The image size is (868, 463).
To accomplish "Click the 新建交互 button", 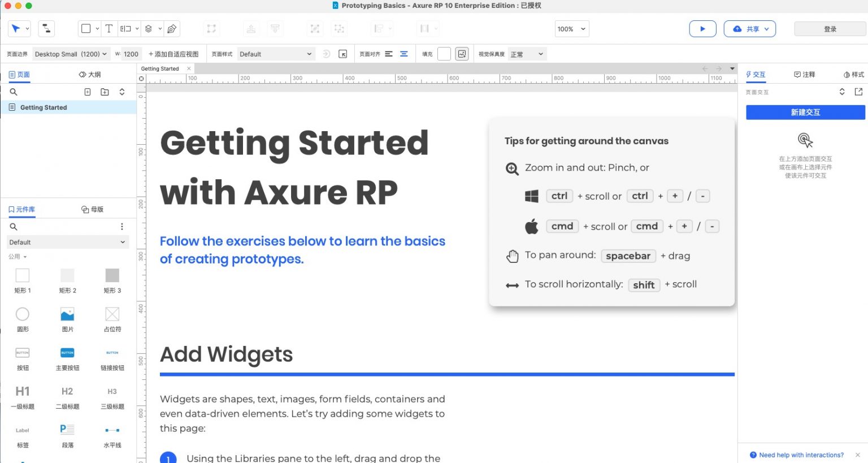I will (x=805, y=112).
